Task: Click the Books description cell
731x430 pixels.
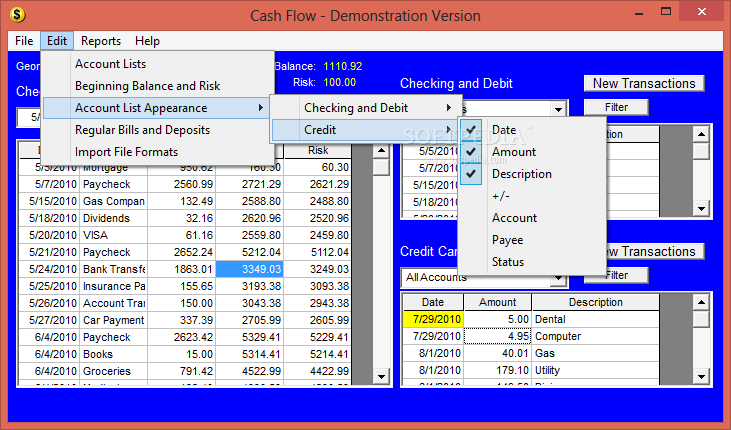Action: tap(114, 354)
